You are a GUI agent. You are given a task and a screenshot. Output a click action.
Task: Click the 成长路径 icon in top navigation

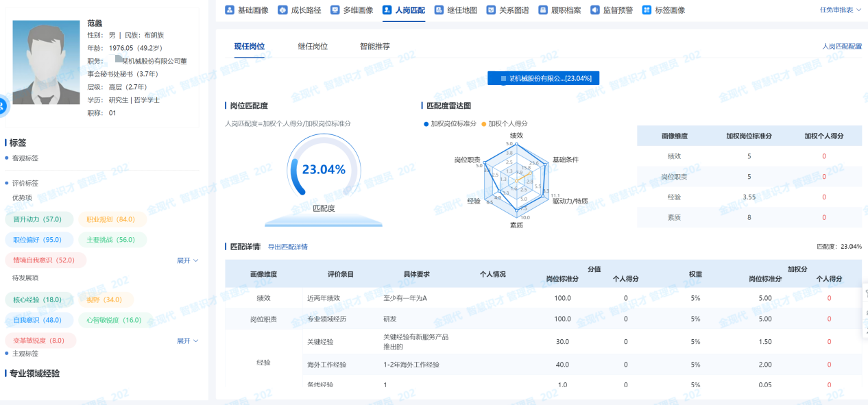[x=282, y=10]
